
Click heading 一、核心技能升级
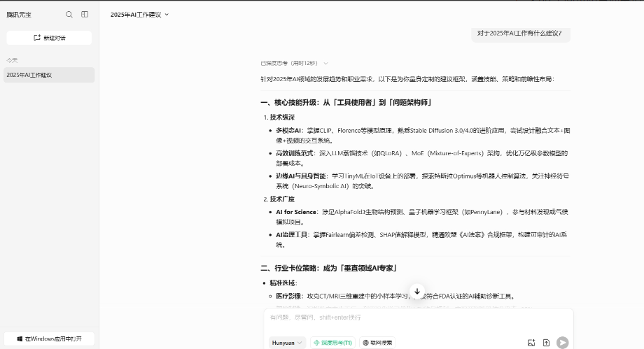pyautogui.click(x=346, y=103)
